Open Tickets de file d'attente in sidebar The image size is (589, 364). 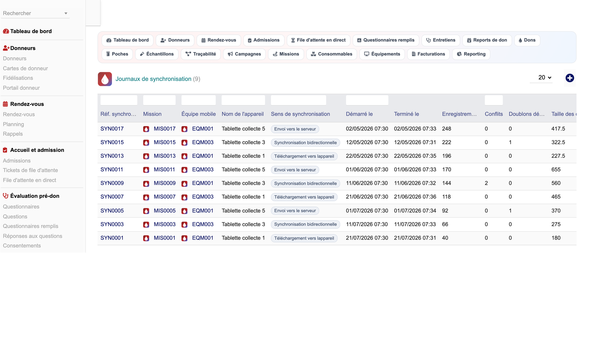tap(30, 170)
